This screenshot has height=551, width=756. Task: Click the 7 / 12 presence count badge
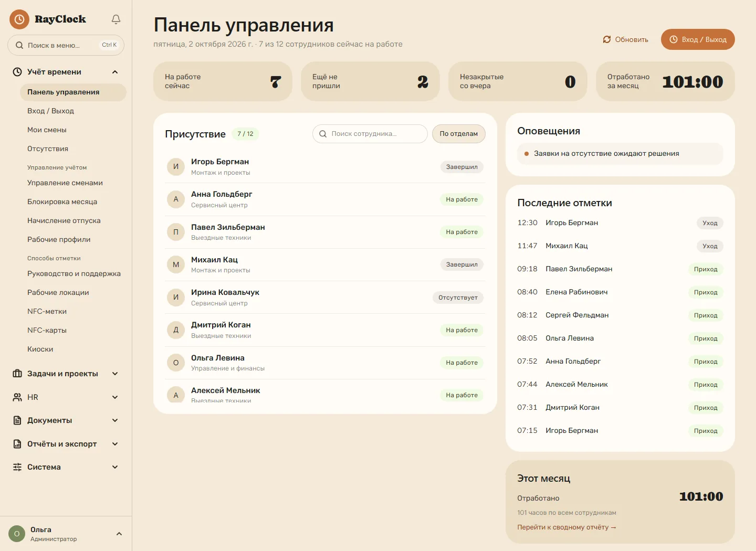(x=245, y=134)
